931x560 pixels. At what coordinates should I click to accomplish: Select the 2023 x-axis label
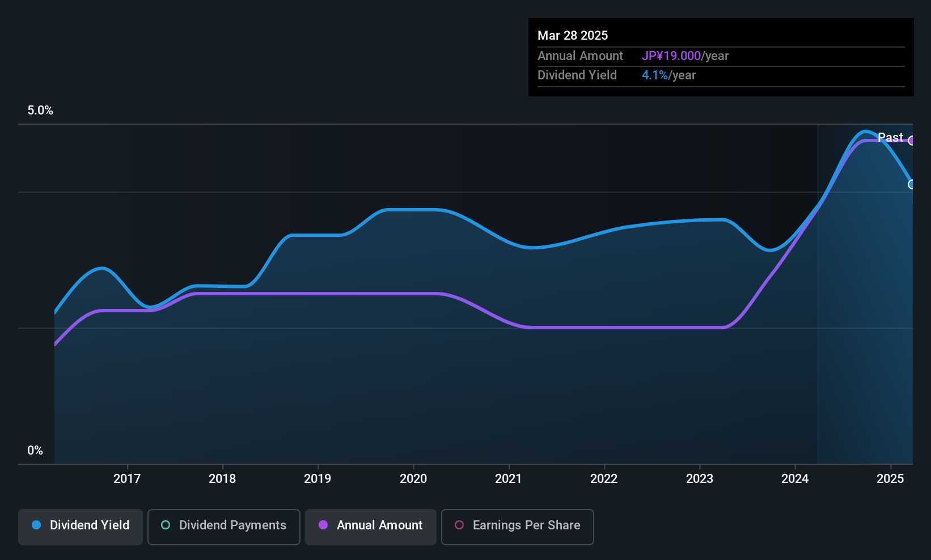tap(700, 478)
